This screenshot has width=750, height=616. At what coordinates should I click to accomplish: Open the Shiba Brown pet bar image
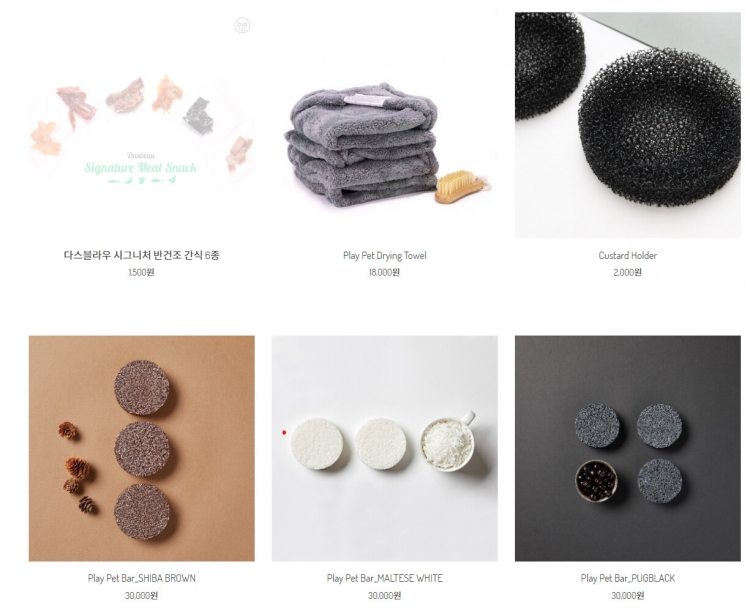(x=142, y=448)
